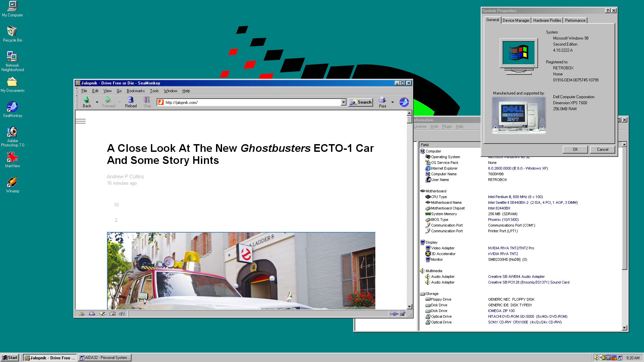Viewport: 644px width, 362px height.
Task: Click the volume speaker tray icon
Action: click(596, 358)
